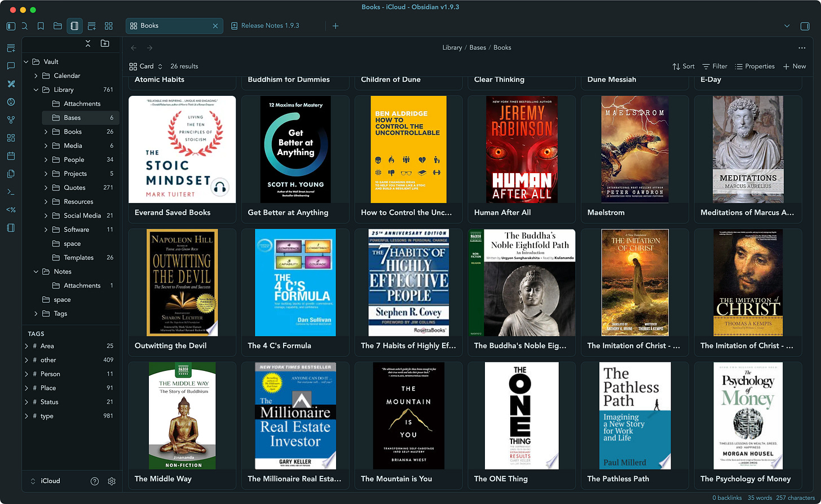Toggle the right sidebar panel icon

tap(805, 26)
